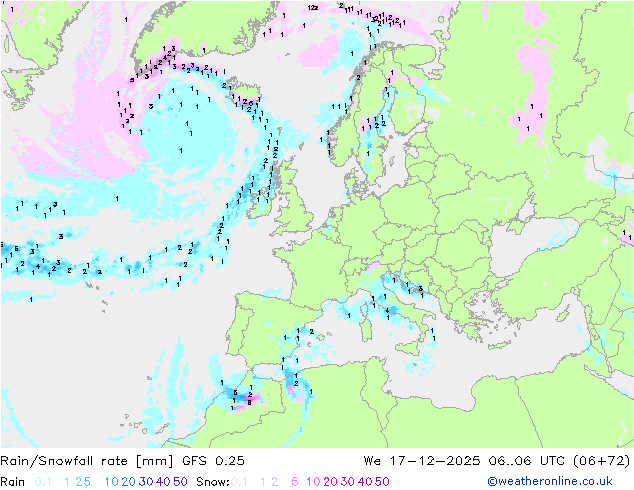The width and height of the screenshot is (634, 490).
Task: Select the Snow legend value 20
Action: [330, 482]
